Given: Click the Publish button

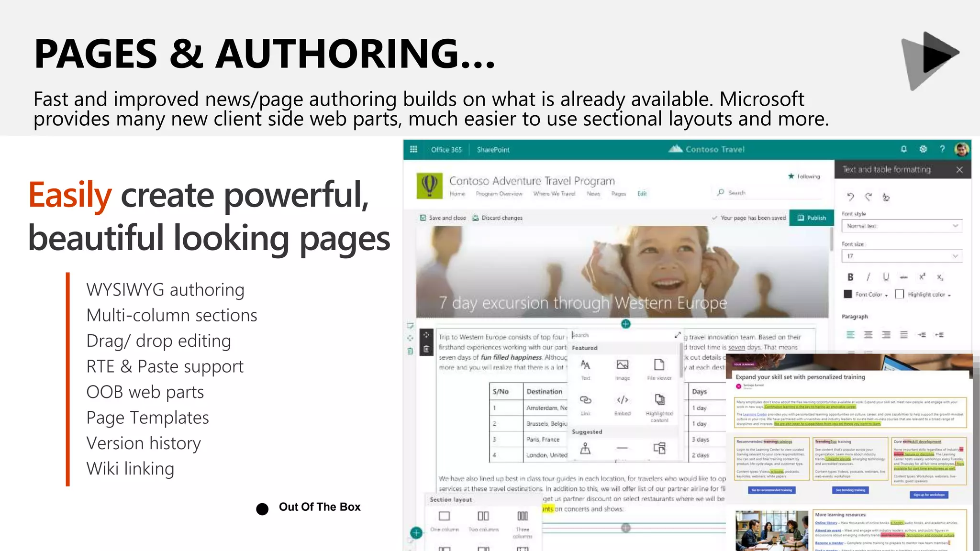Looking at the screenshot, I should coord(812,218).
